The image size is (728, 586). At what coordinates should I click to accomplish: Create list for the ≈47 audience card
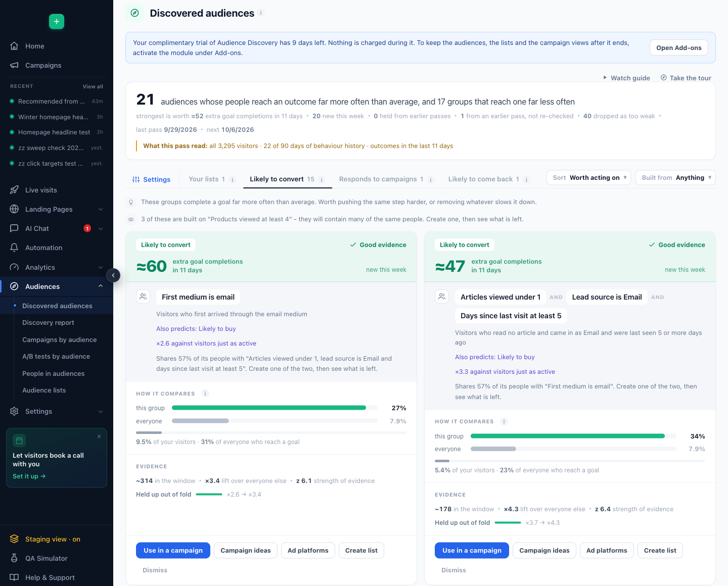pyautogui.click(x=660, y=550)
